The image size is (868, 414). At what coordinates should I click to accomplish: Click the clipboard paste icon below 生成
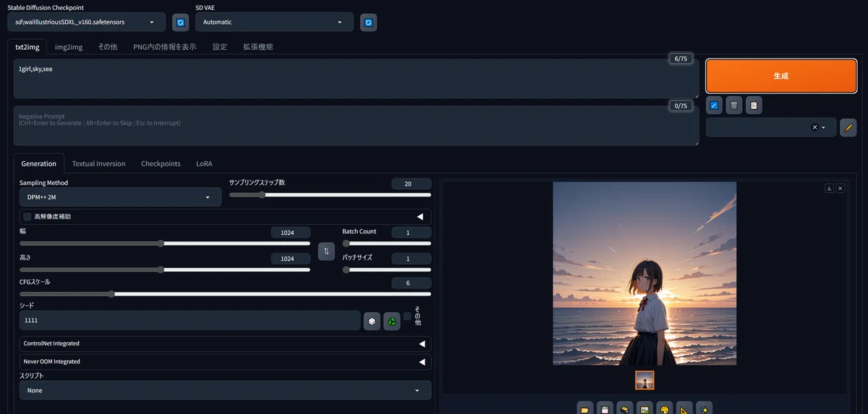click(754, 105)
